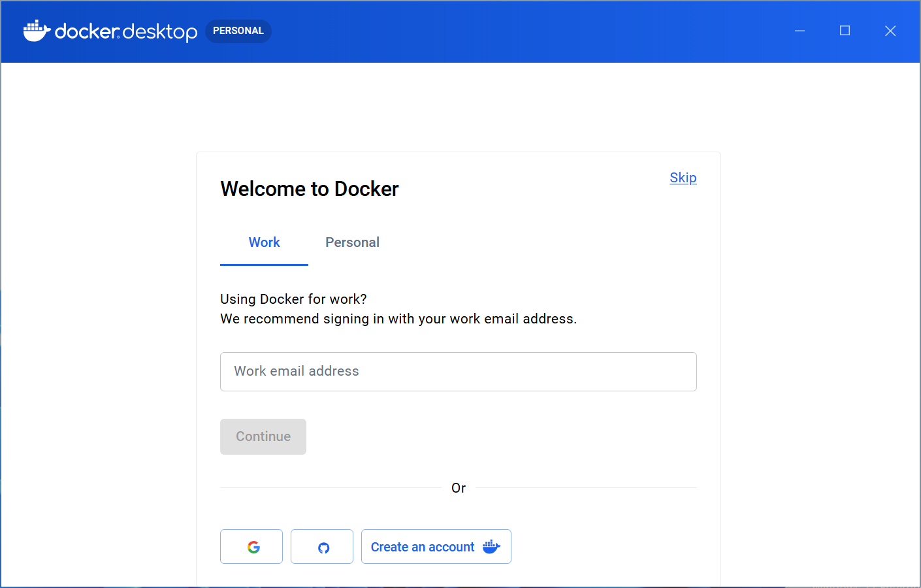The width and height of the screenshot is (921, 588).
Task: Click the minimize icon in the title bar
Action: click(800, 30)
